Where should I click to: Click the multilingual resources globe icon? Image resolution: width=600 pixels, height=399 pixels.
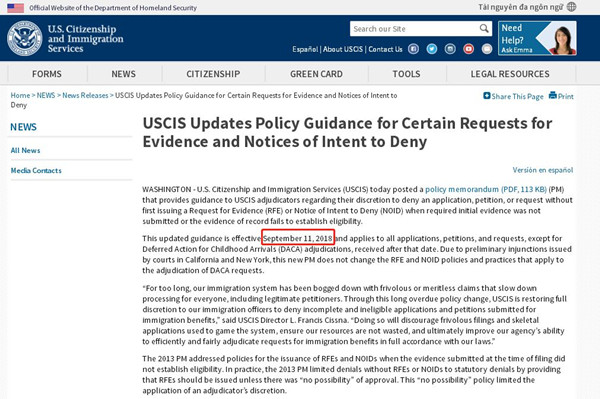571,7
